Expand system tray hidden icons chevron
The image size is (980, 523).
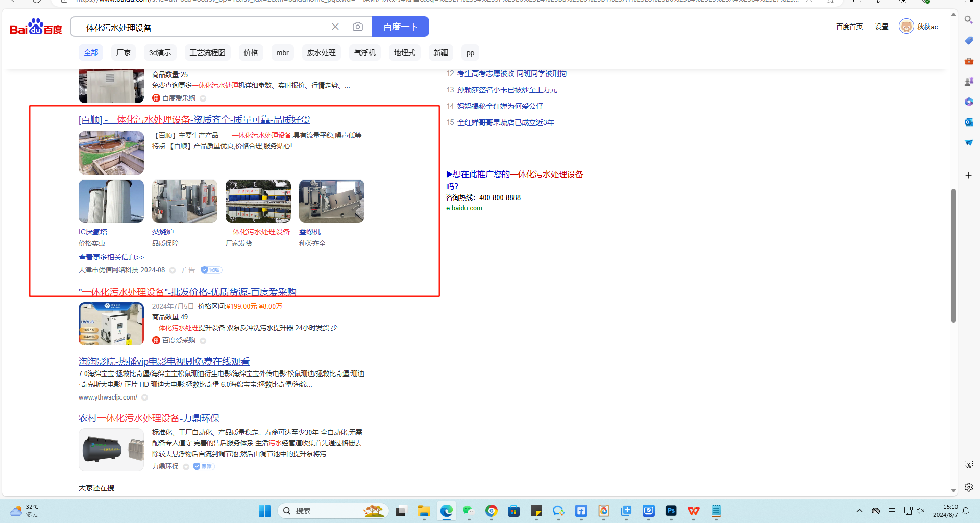point(860,511)
